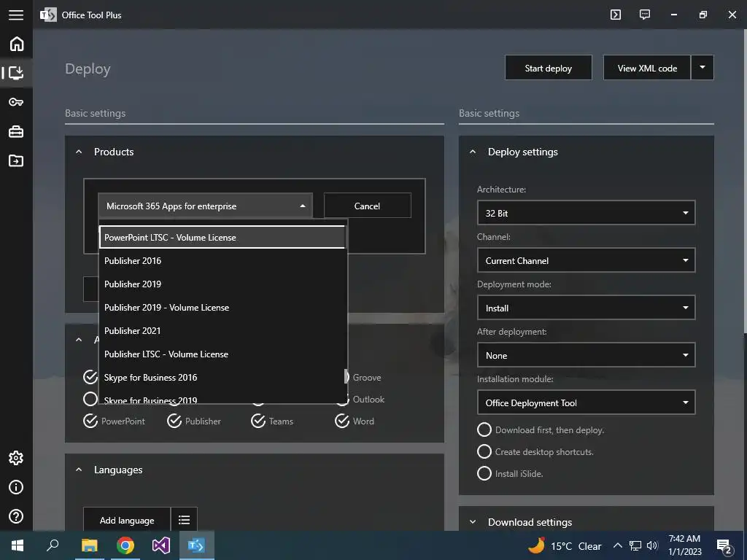The image size is (747, 560).
Task: Switch to Office Tool Plus taskbar item
Action: [x=196, y=545]
